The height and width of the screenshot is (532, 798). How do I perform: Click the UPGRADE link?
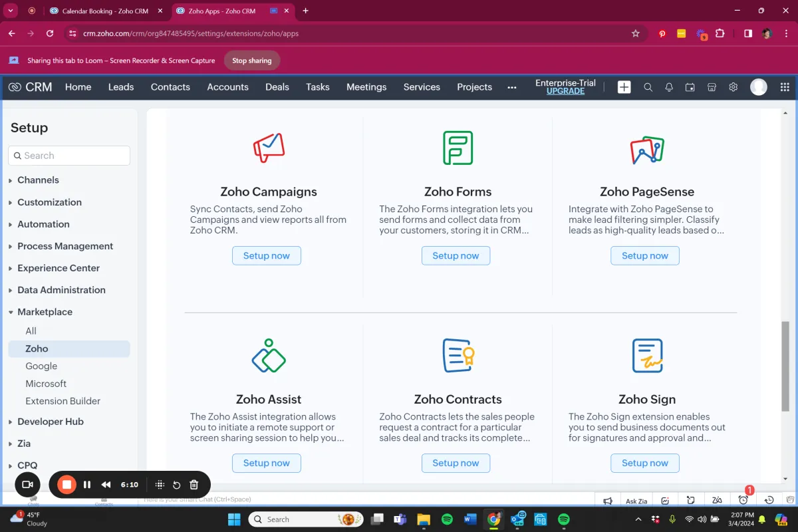[x=565, y=91]
